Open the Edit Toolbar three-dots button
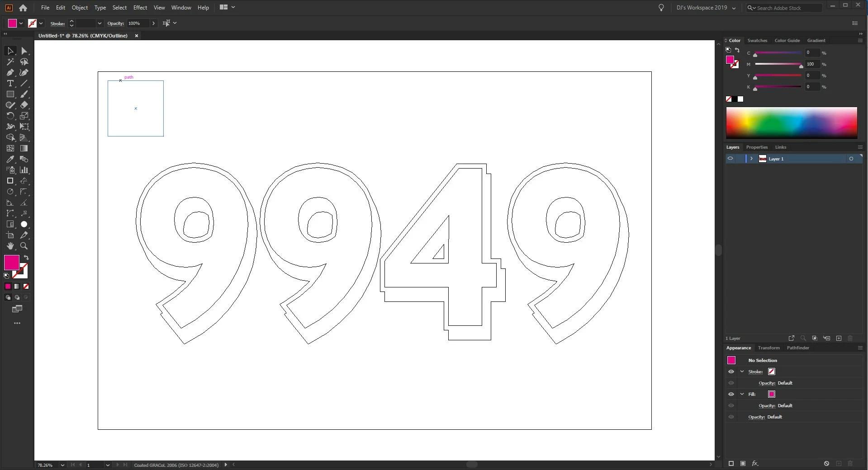The height and width of the screenshot is (470, 868). pos(17,323)
